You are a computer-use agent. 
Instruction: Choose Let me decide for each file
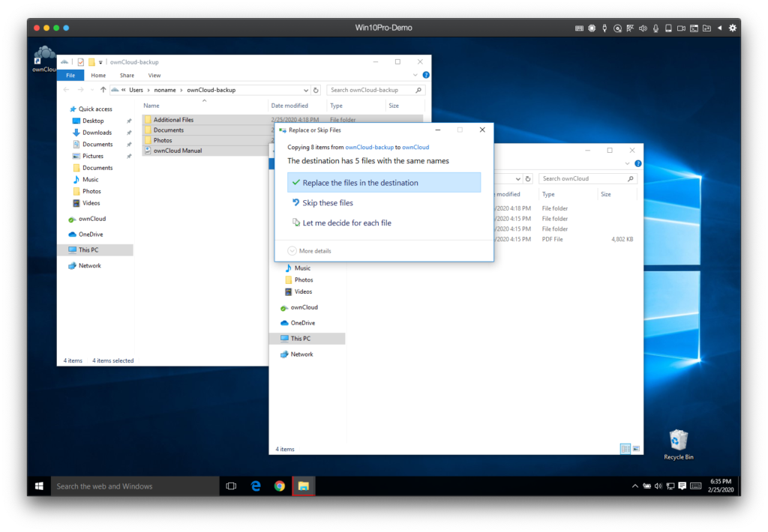[x=384, y=223]
